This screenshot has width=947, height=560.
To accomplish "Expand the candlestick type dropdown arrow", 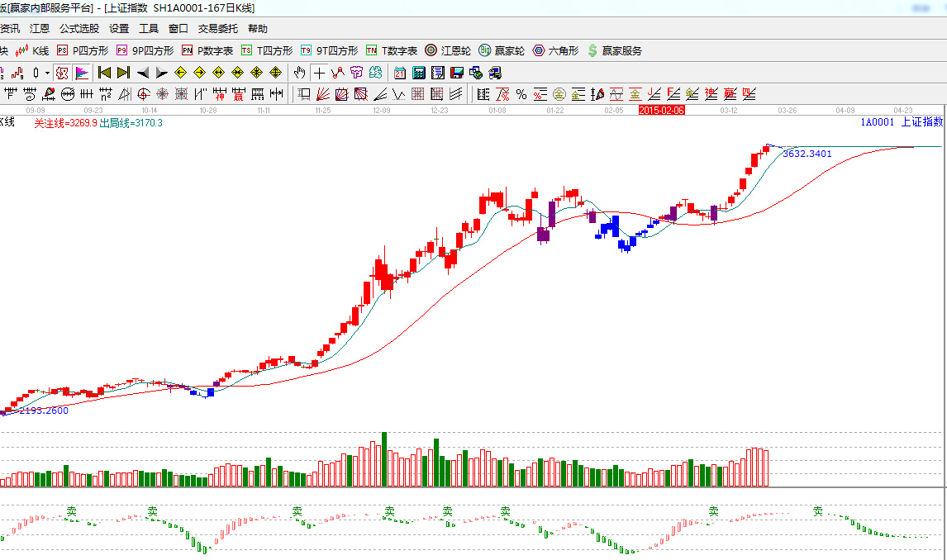I will click(x=47, y=73).
